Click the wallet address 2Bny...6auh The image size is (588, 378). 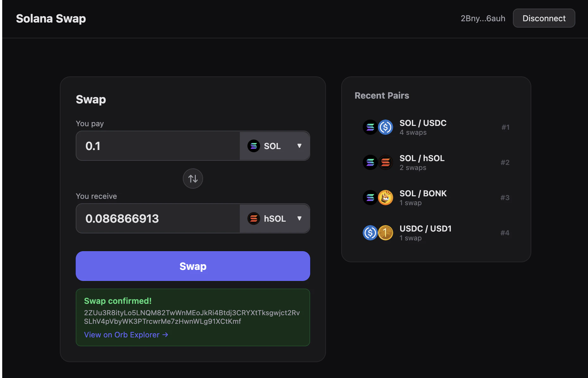[483, 18]
